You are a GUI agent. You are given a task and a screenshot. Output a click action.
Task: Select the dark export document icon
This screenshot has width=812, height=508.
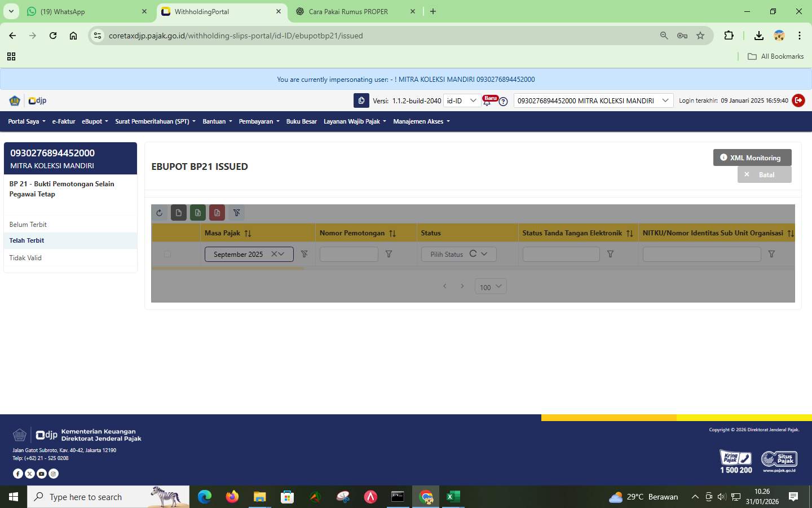[179, 213]
